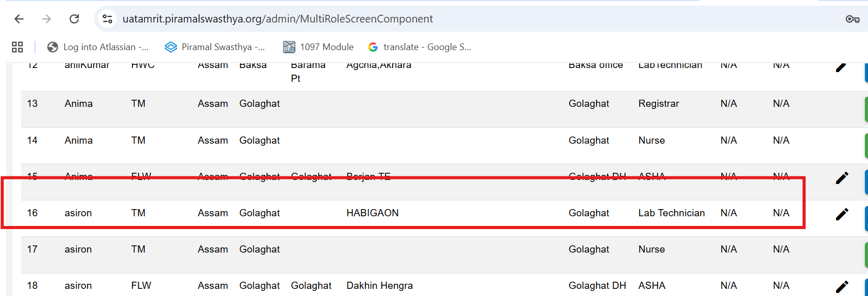This screenshot has height=296, width=868.
Task: Open the saved passwords key icon
Action: [x=852, y=19]
